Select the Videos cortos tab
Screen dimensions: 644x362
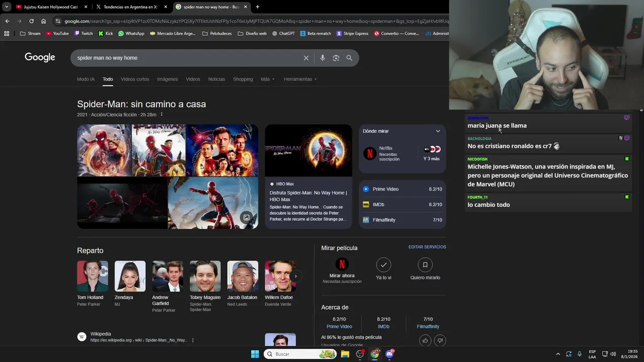click(135, 79)
